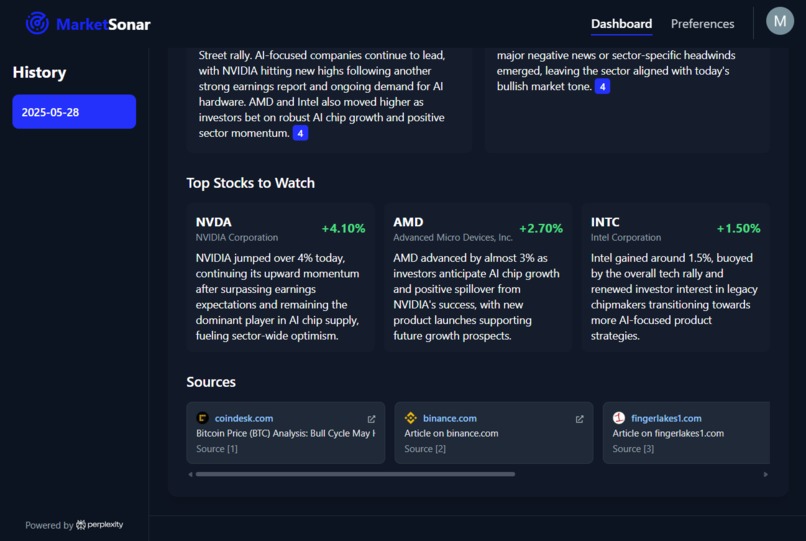Click the binance favicon icon
The image size is (806, 541).
tap(410, 418)
